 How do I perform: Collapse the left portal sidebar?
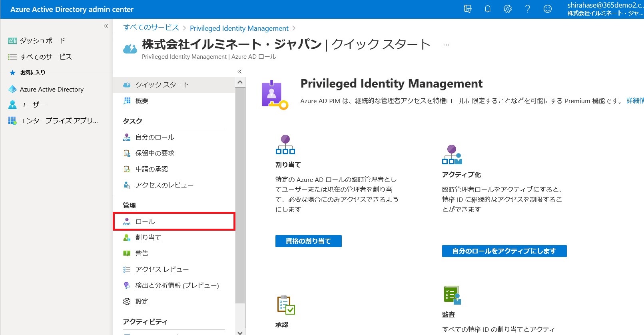pos(106,26)
